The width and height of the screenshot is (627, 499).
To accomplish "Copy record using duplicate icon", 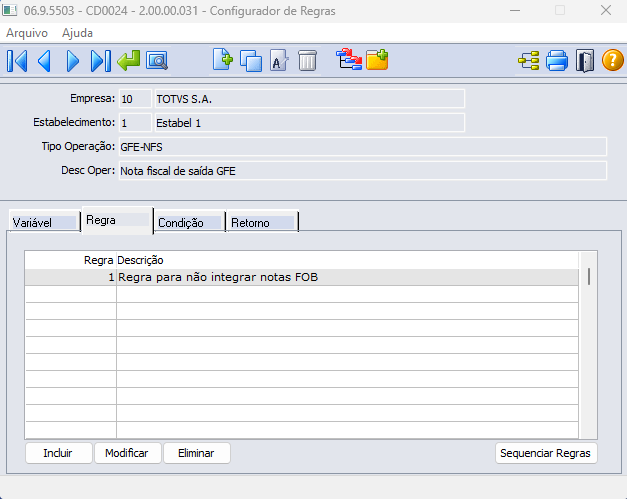I will tap(251, 61).
